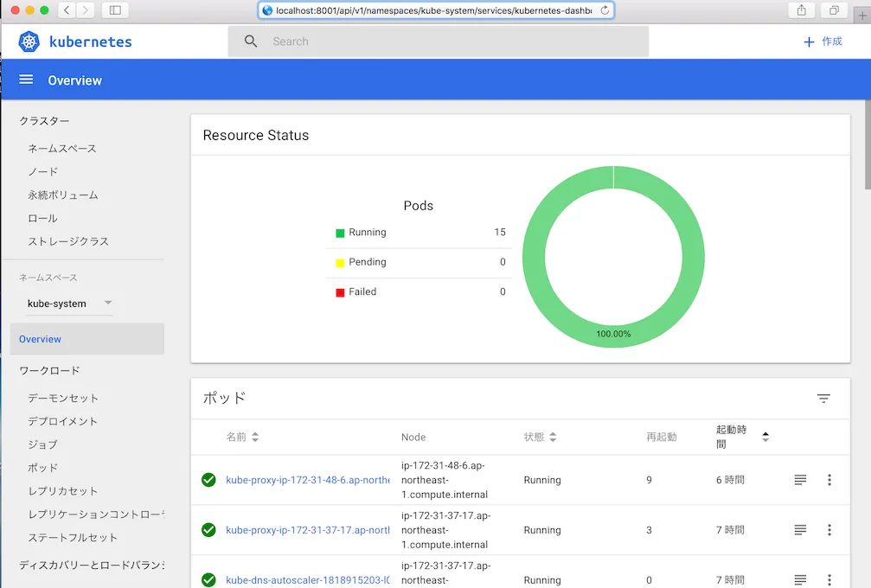Open ジョブ in the sidebar

[x=42, y=444]
